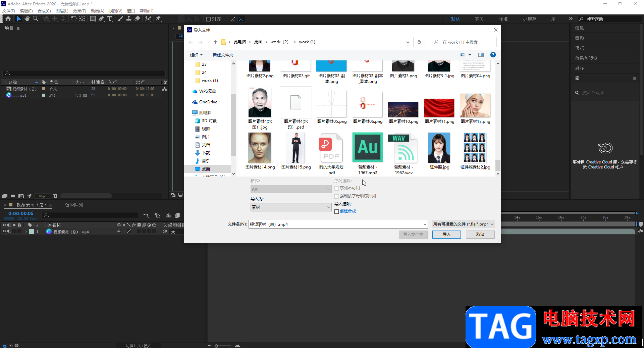
Task: Open the file type filter dropdown
Action: point(464,224)
